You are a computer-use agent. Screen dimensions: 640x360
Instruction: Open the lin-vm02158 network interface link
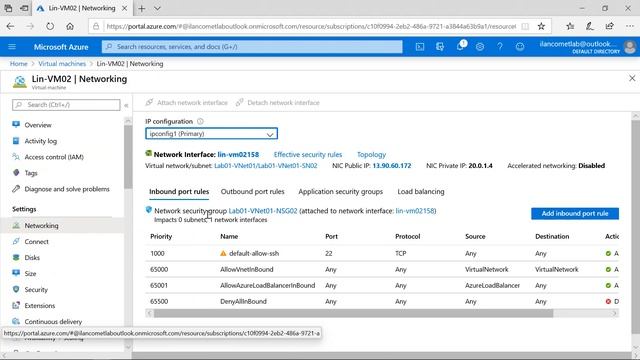(238, 155)
